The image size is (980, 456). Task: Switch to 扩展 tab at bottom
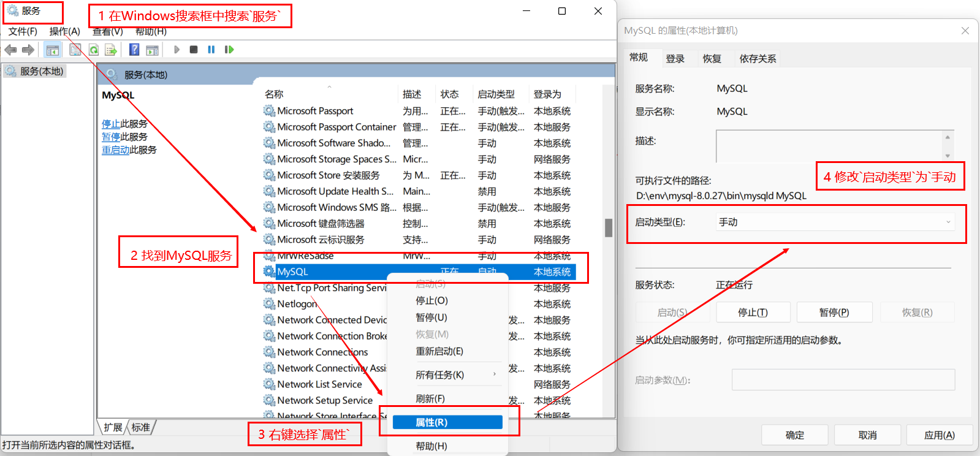(113, 427)
